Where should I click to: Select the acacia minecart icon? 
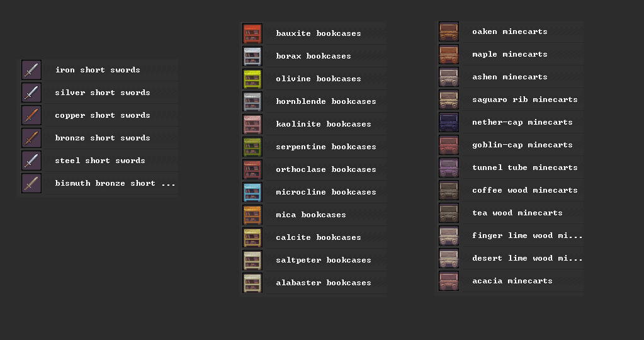point(448,281)
